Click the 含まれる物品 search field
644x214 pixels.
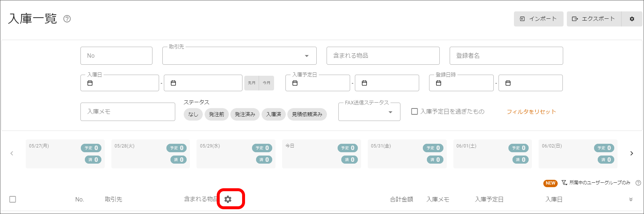click(x=383, y=56)
